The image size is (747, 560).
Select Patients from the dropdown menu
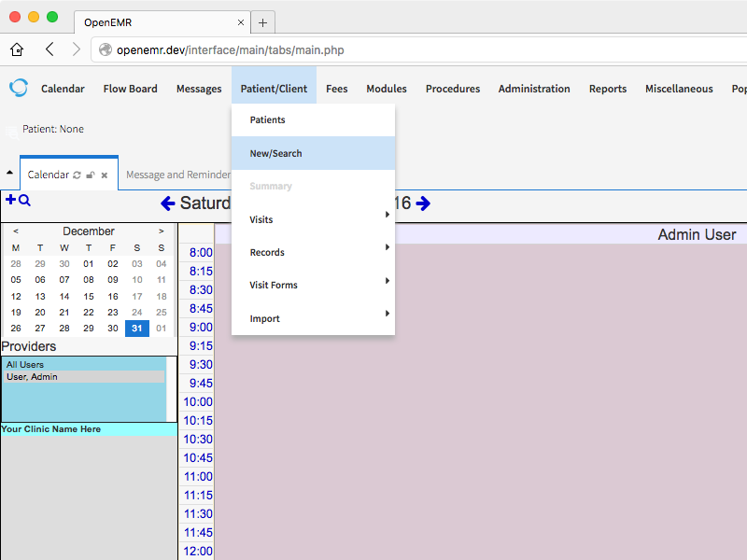coord(313,120)
